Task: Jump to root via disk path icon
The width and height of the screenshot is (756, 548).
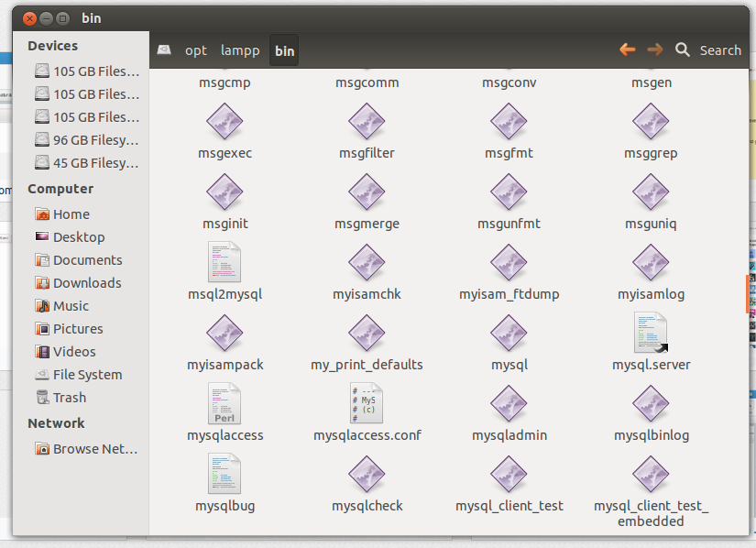Action: [x=164, y=49]
